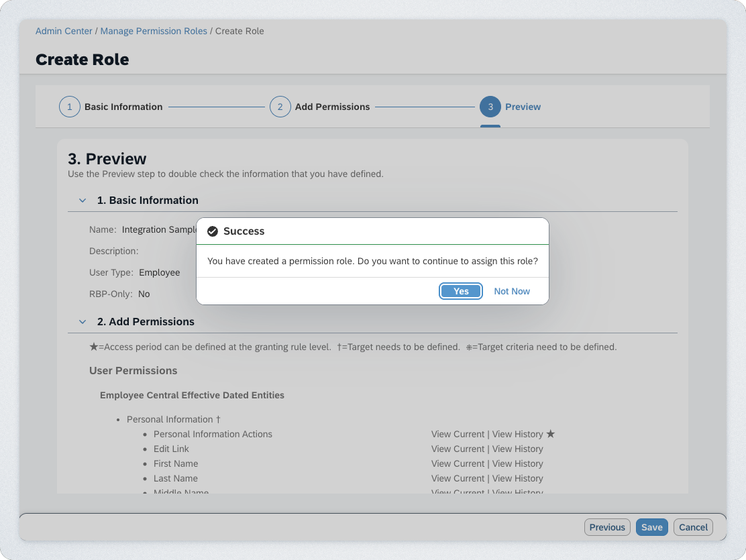Open Admin Center breadcrumb link
Image resolution: width=746 pixels, height=560 pixels.
pyautogui.click(x=64, y=31)
